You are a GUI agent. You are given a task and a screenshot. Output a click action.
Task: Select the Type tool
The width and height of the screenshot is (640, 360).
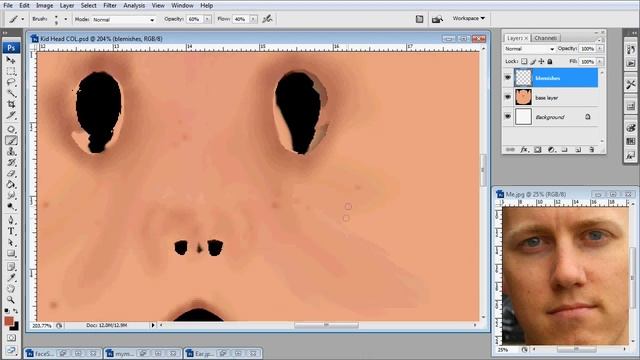11,231
